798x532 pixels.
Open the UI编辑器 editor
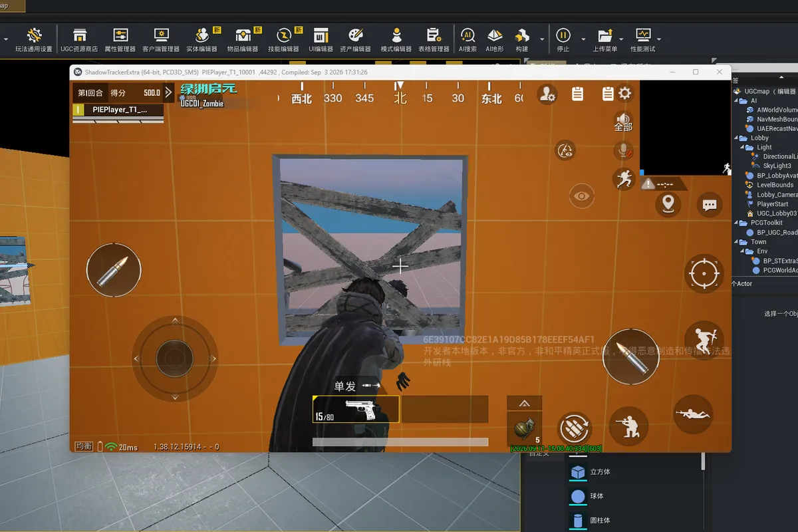tap(321, 40)
